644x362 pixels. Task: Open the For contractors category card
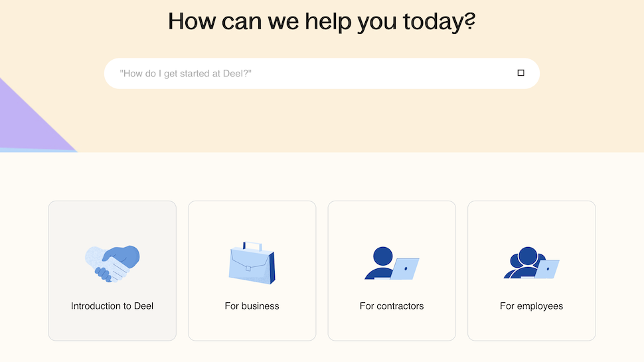point(392,271)
